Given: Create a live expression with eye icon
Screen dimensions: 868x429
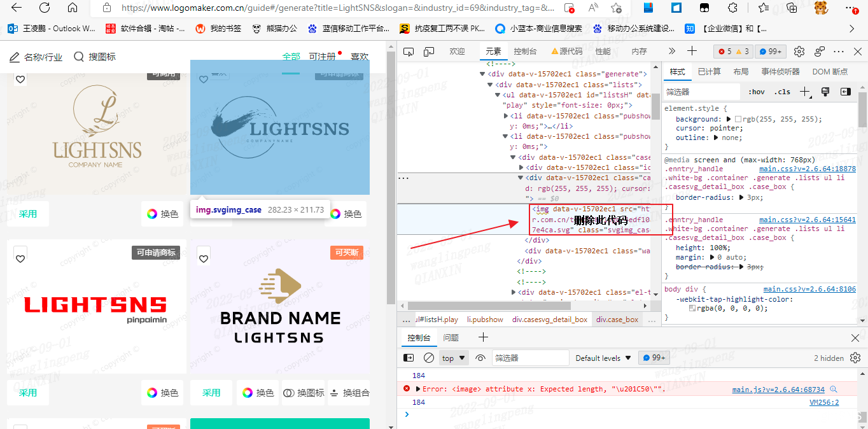Looking at the screenshot, I should point(480,358).
